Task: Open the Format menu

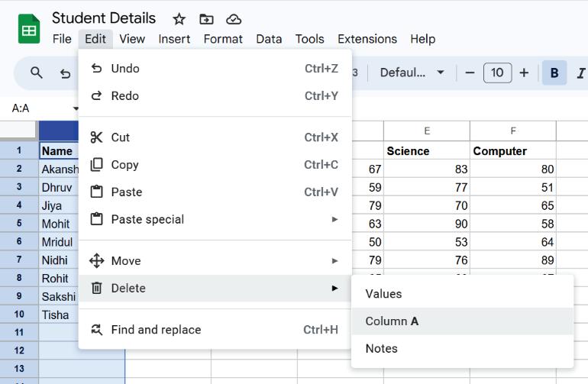Action: click(x=223, y=39)
